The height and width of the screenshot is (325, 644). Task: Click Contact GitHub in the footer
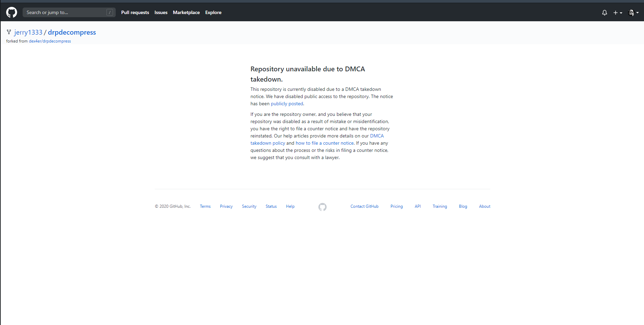(364, 206)
